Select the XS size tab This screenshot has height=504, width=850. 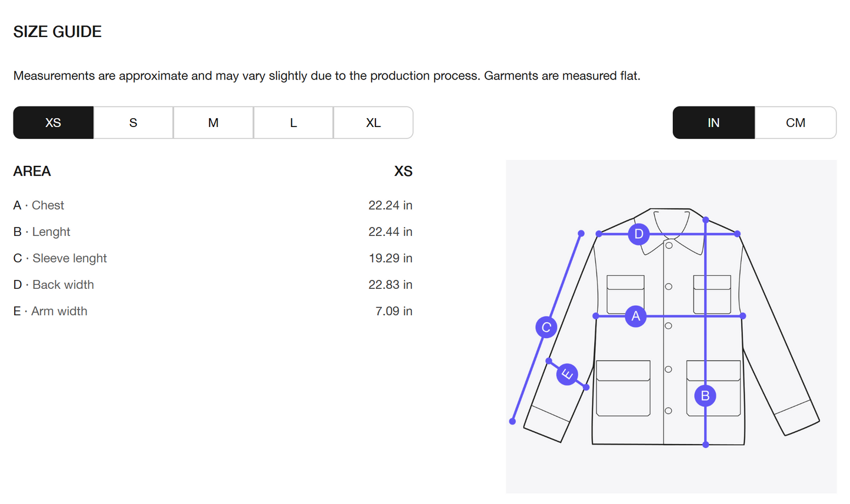click(53, 122)
